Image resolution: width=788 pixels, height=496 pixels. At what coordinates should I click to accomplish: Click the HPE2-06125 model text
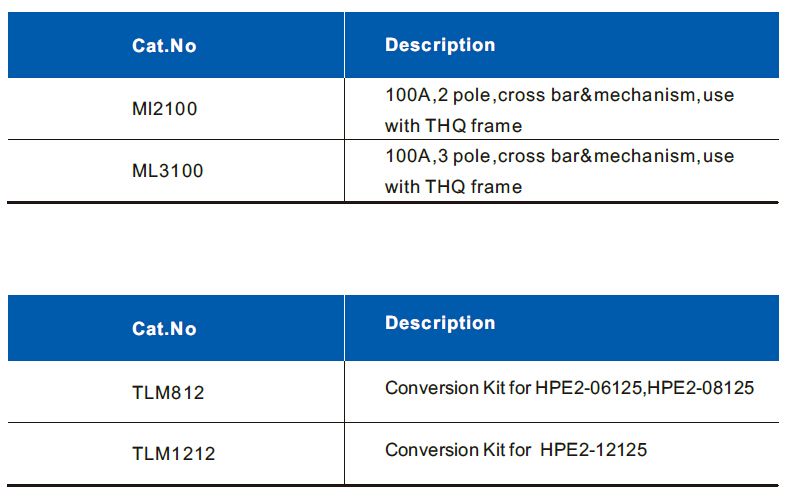[x=590, y=388]
